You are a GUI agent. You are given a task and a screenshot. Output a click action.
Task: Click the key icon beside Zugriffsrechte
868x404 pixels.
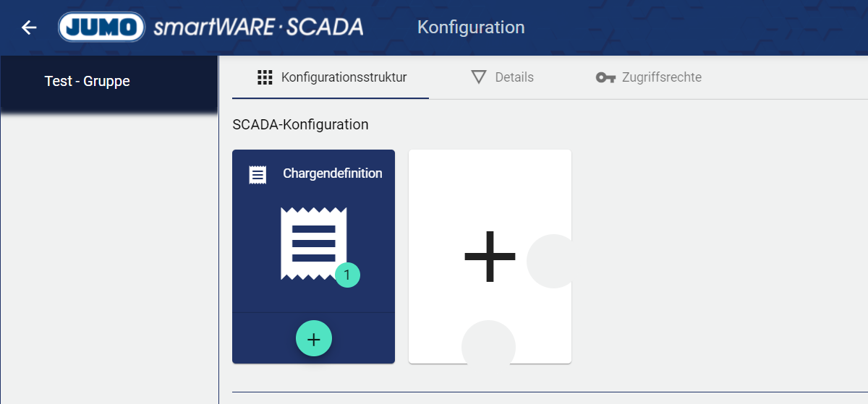[605, 77]
